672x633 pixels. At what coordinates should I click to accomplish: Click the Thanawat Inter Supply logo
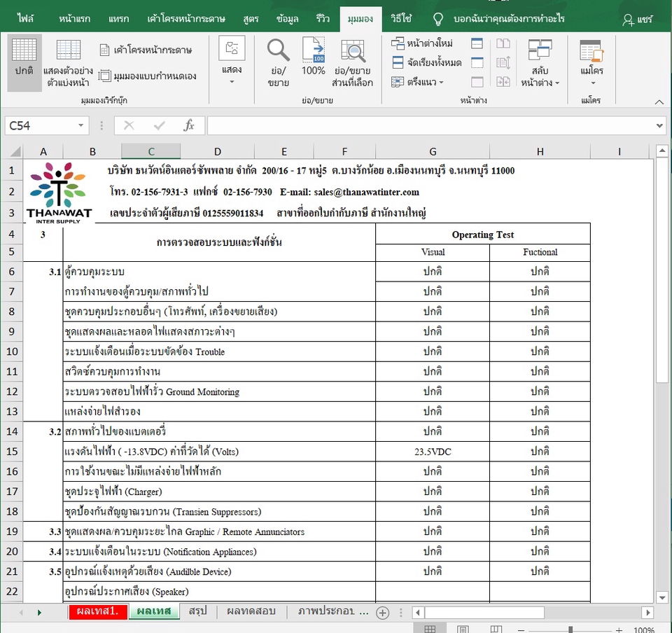click(x=59, y=193)
